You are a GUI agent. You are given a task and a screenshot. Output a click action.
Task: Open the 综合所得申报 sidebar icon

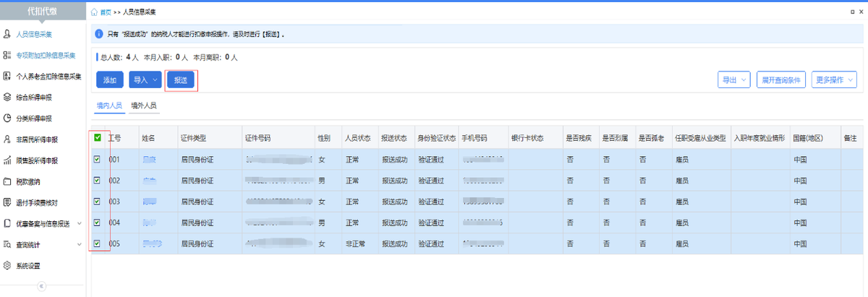pyautogui.click(x=7, y=97)
